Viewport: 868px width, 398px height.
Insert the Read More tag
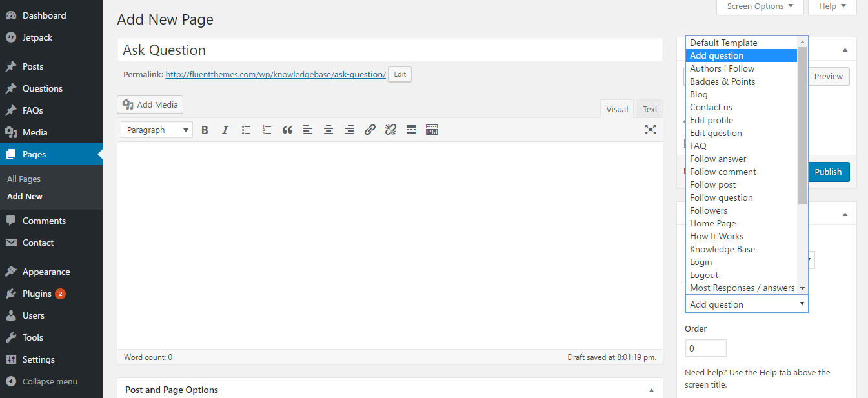[x=411, y=130]
